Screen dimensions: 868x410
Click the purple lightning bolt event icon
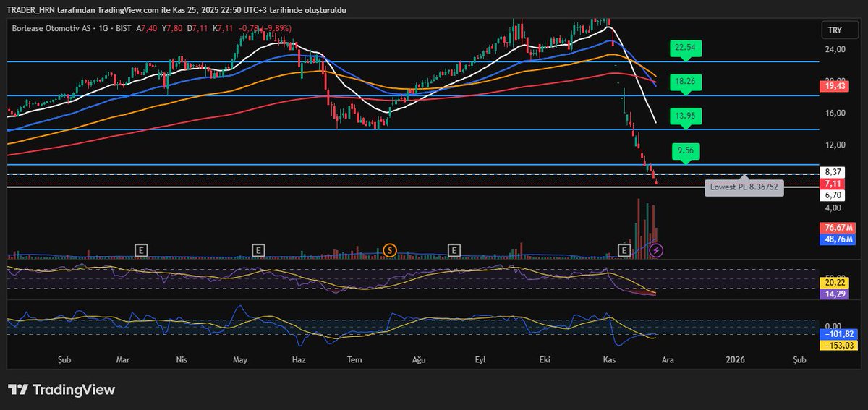coord(657,250)
